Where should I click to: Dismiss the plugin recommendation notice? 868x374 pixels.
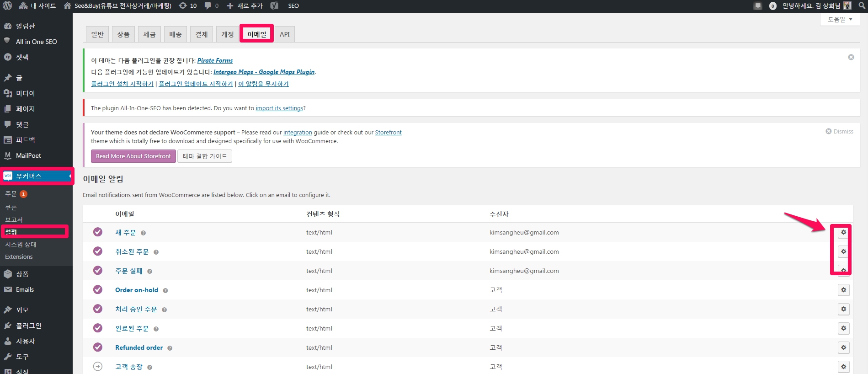coord(851,57)
